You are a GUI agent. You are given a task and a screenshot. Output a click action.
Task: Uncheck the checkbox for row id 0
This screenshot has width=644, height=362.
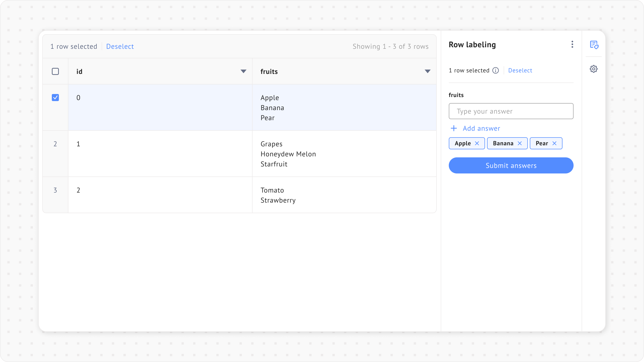point(55,98)
